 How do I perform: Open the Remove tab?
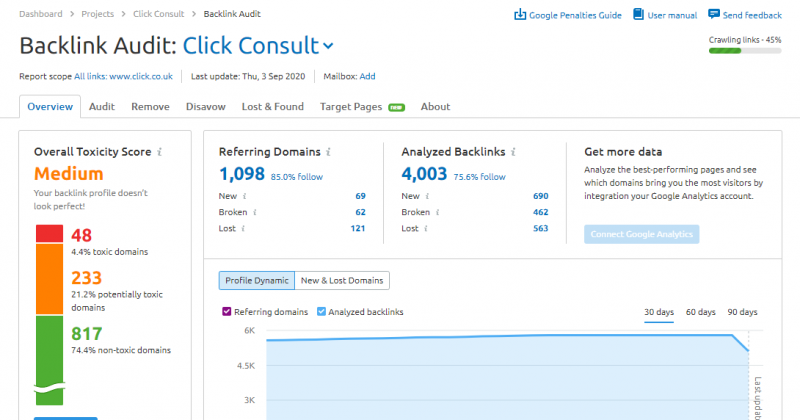click(x=150, y=107)
